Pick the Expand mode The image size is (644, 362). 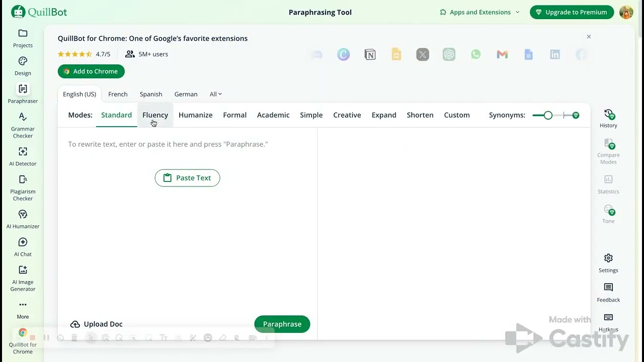coord(384,115)
